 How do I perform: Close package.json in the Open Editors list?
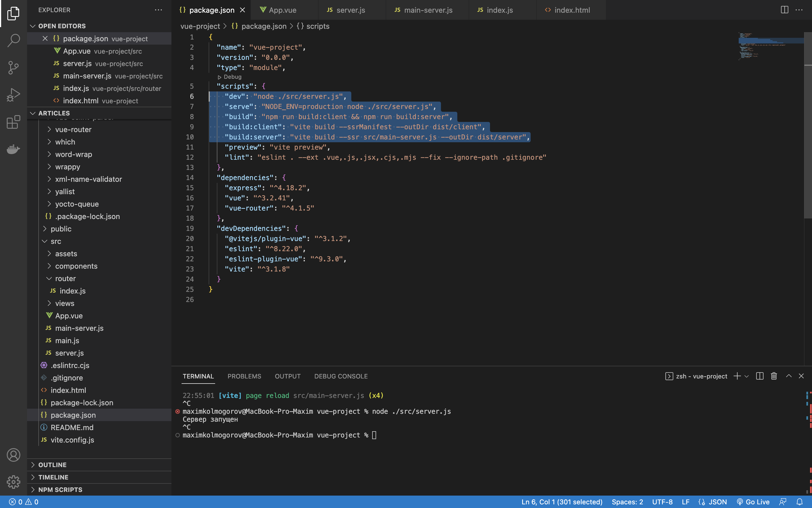45,39
